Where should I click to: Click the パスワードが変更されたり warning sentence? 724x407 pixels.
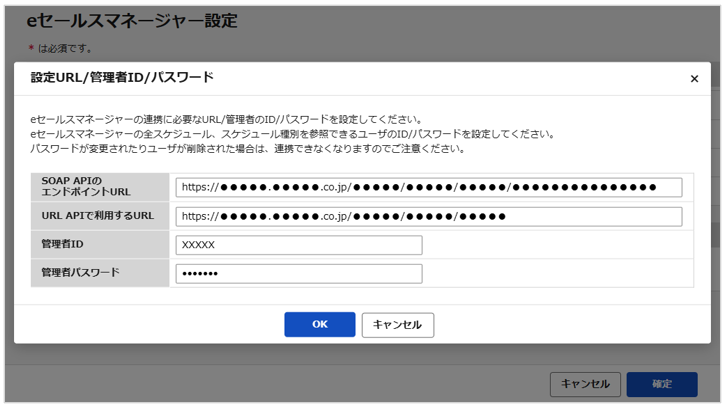(x=248, y=149)
